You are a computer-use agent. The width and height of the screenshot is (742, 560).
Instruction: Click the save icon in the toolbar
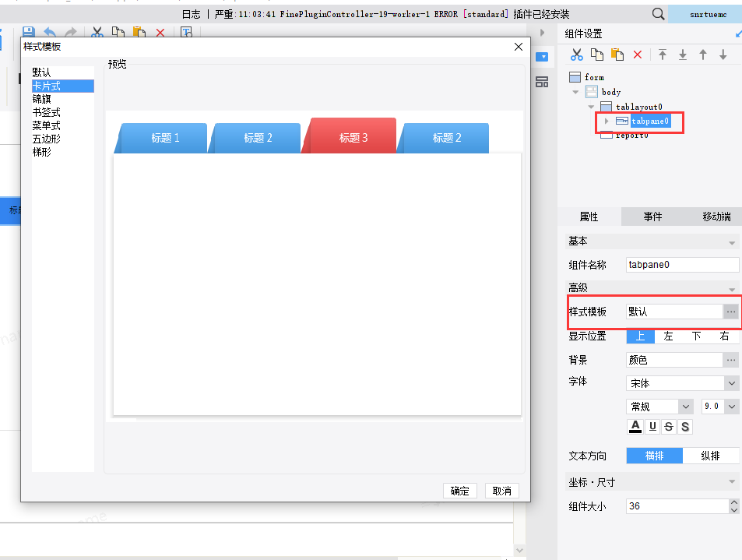(x=28, y=32)
